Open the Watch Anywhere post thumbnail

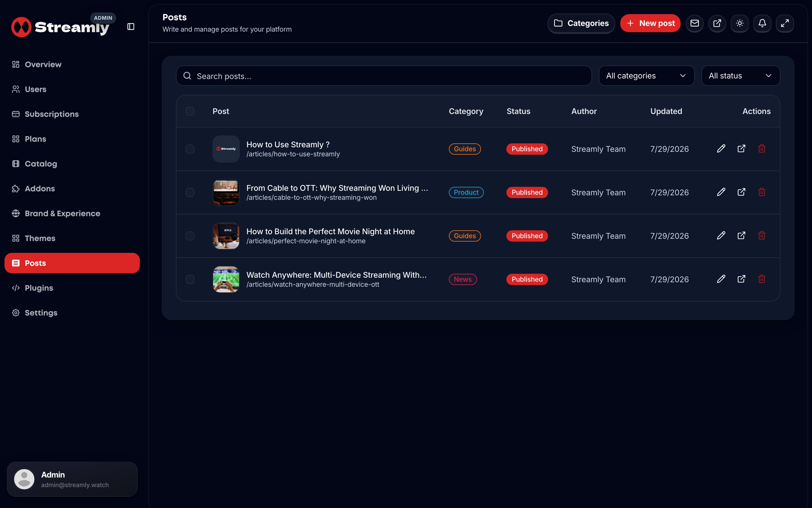coord(226,279)
